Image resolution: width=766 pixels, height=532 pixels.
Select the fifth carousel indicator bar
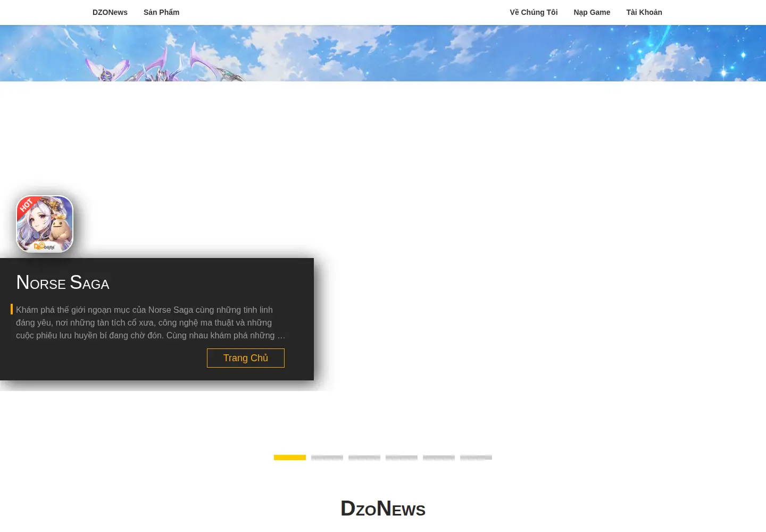[439, 458]
